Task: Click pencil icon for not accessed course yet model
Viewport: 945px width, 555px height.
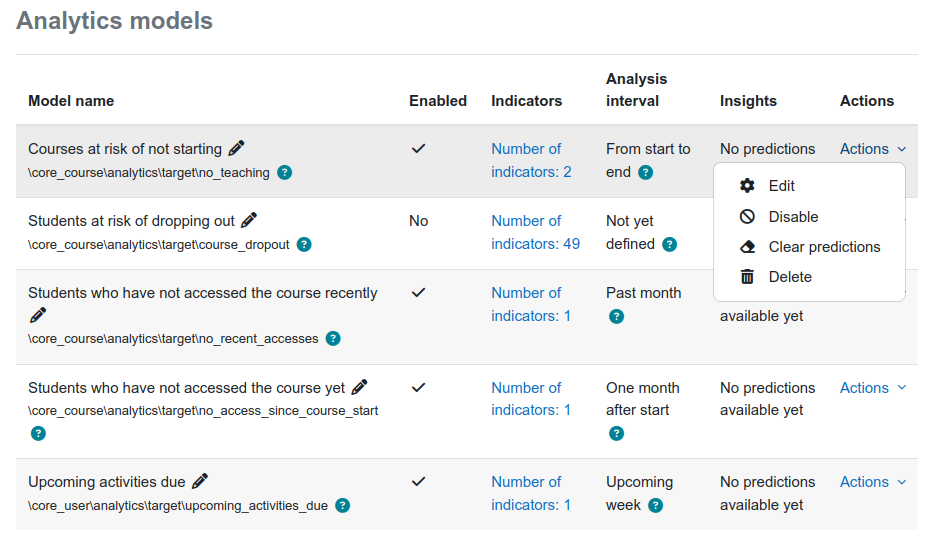Action: point(360,387)
